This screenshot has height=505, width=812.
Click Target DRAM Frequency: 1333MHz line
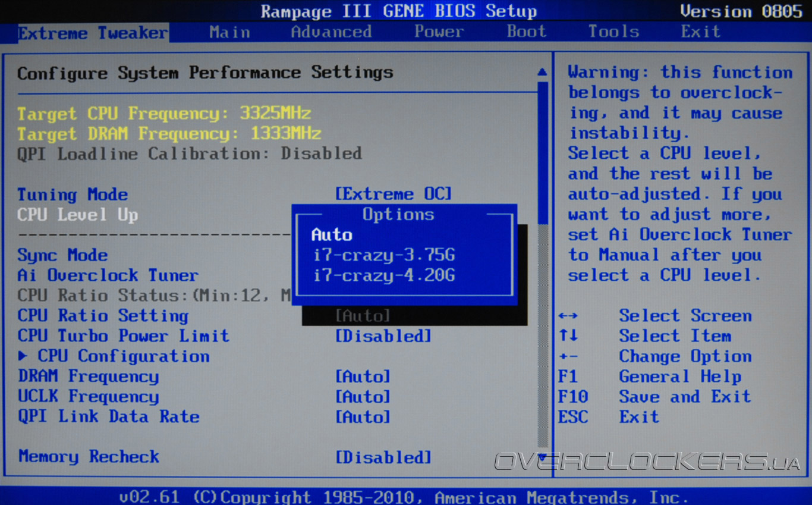tap(169, 134)
